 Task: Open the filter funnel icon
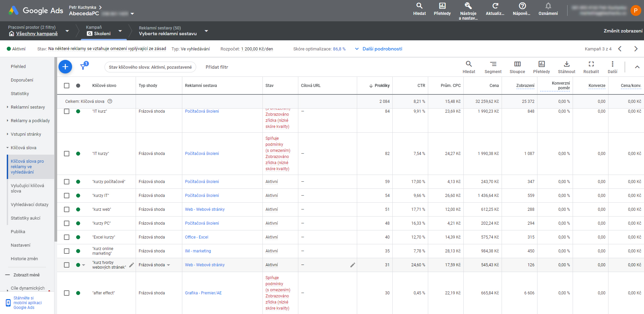(x=84, y=66)
